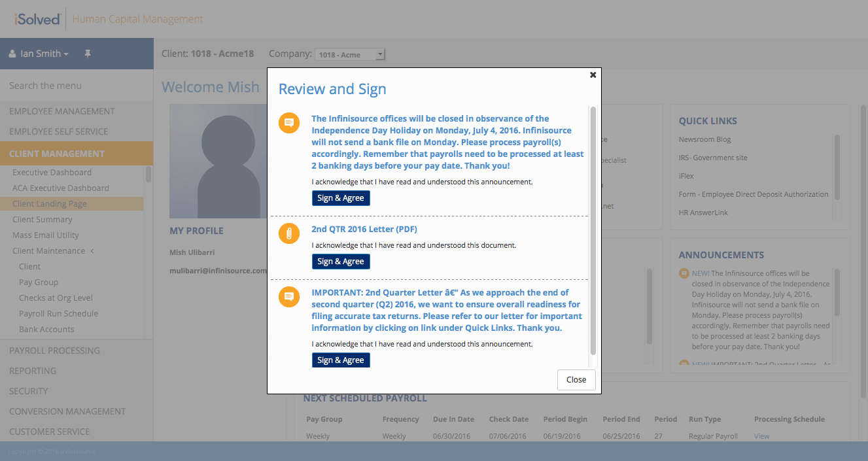The image size is (868, 461).
Task: Click the iSolved logo
Action: (36, 18)
